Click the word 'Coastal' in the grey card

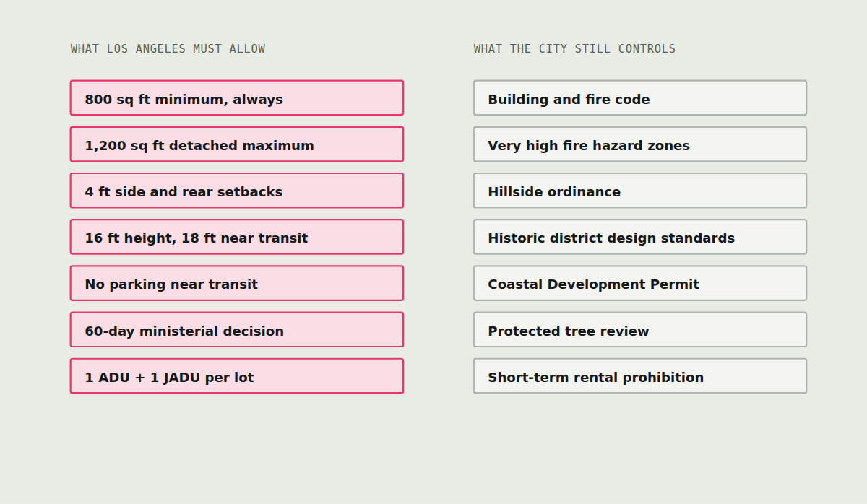(x=515, y=284)
